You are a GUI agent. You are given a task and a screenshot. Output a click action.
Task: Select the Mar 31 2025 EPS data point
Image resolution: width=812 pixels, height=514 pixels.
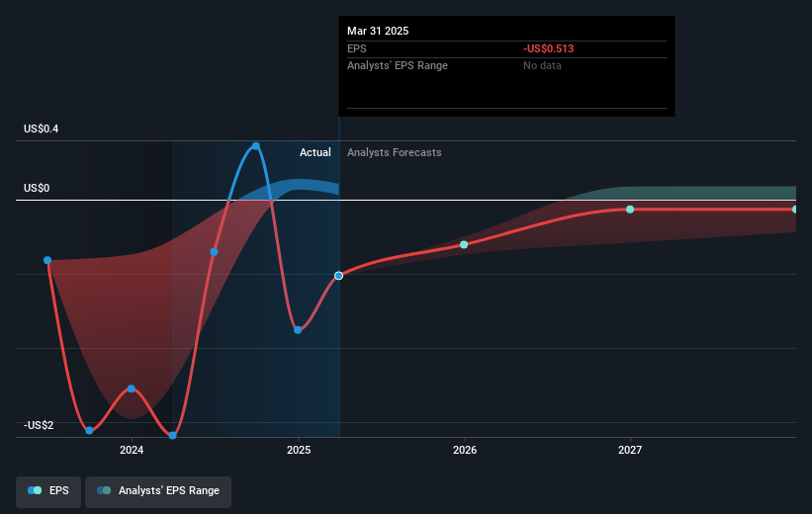pyautogui.click(x=338, y=276)
